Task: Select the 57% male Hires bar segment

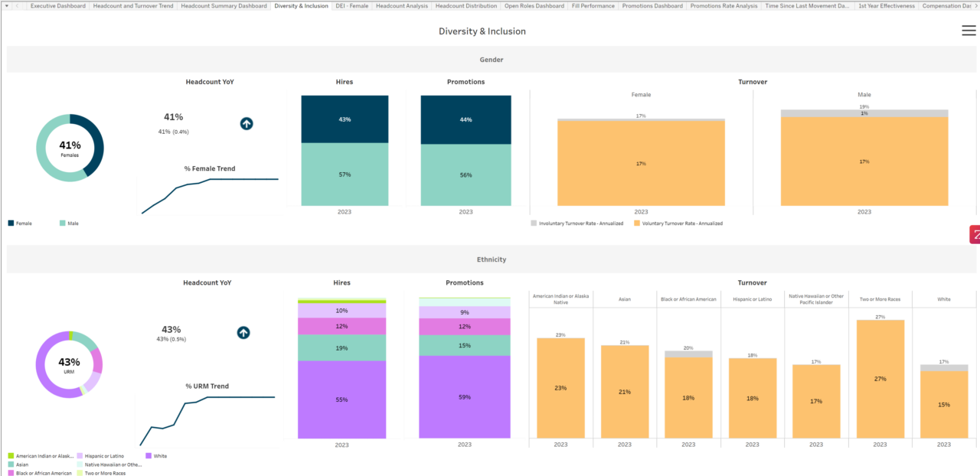Action: click(x=345, y=174)
